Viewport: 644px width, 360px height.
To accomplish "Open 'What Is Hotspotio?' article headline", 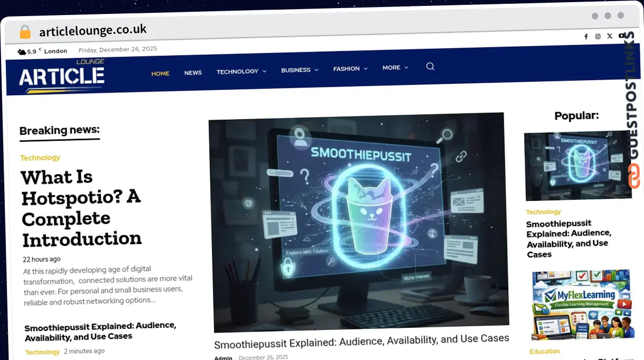I will click(x=81, y=208).
